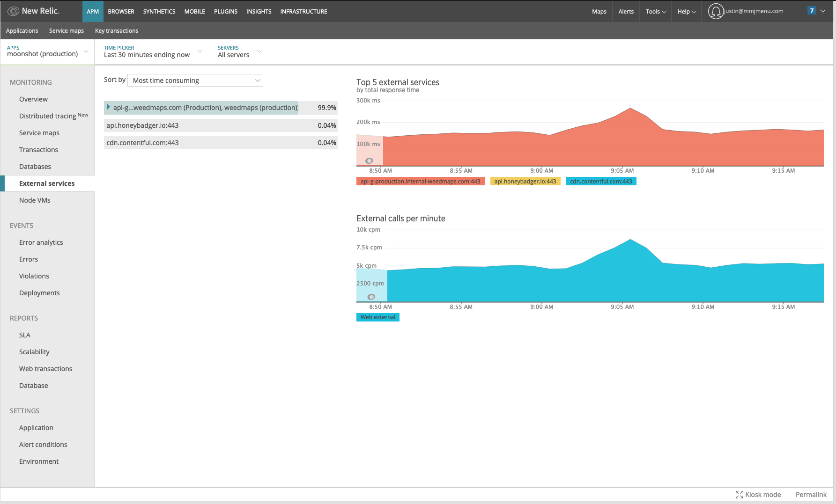Expand the chevron beside the notification badge
Screen dimensions: 836x504
[822, 11]
